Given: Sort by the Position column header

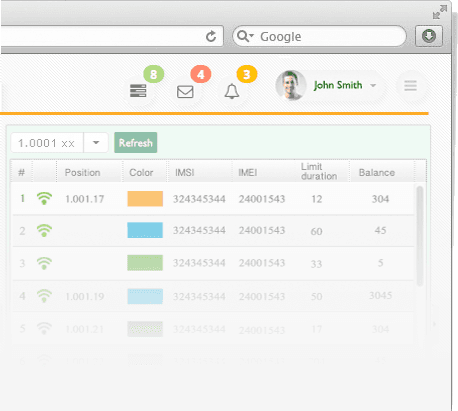Looking at the screenshot, I should click(82, 172).
